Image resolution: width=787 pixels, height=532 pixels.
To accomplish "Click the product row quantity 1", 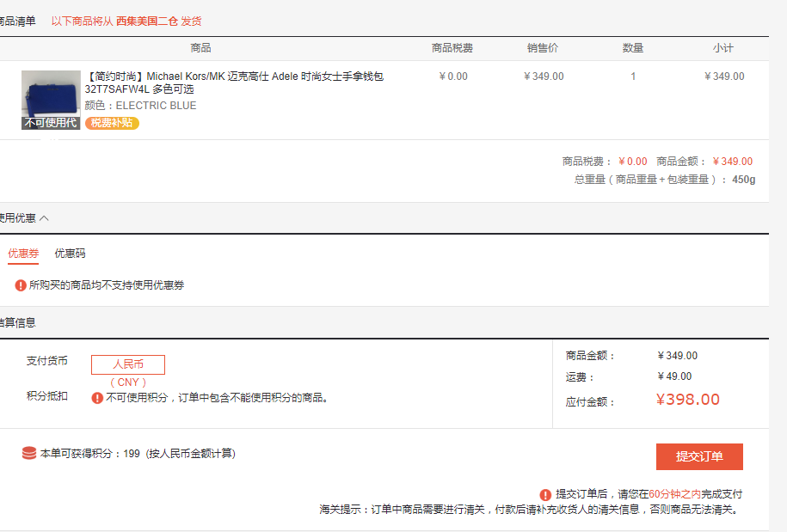I will (633, 76).
